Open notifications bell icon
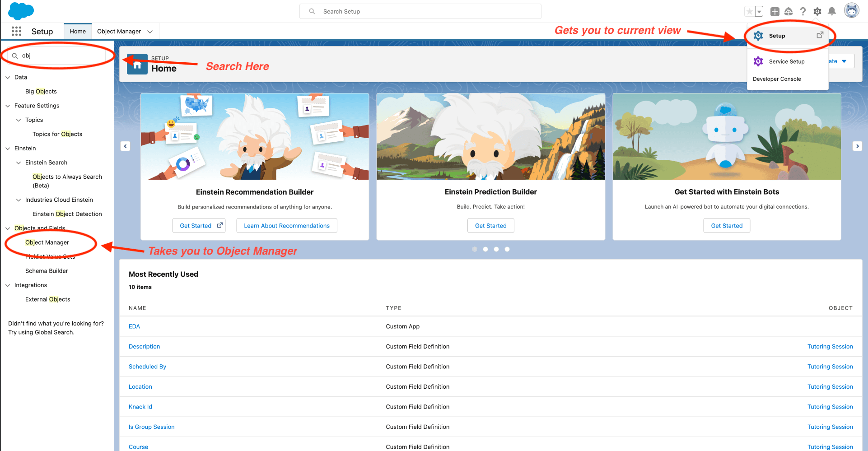This screenshot has height=451, width=868. [832, 11]
